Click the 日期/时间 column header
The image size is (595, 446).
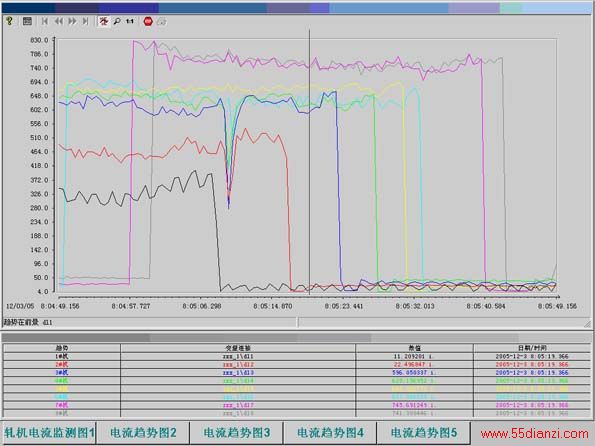click(532, 348)
